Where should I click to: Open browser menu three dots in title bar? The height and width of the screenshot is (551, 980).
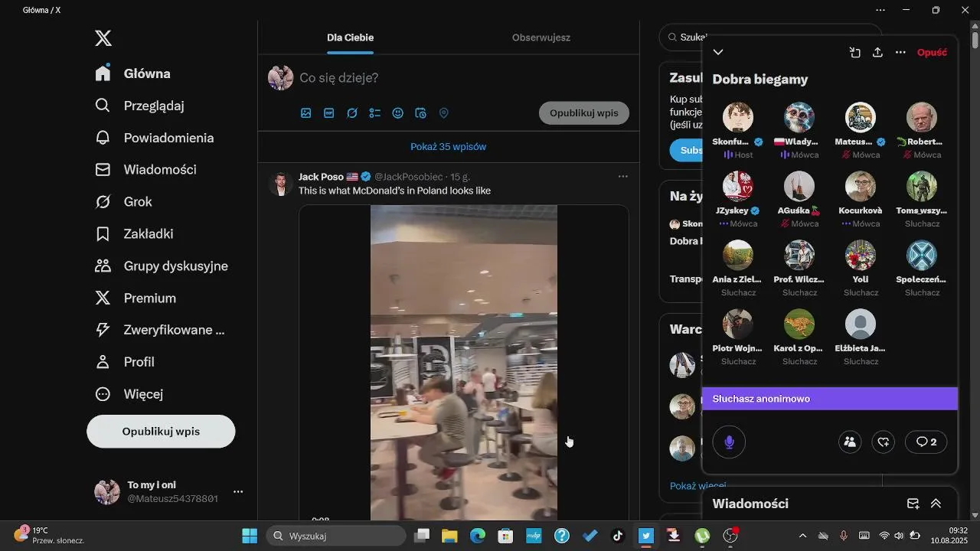[880, 10]
